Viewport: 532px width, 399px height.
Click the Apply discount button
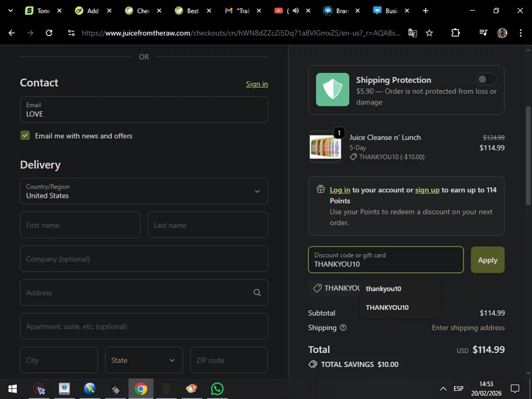coord(488,260)
